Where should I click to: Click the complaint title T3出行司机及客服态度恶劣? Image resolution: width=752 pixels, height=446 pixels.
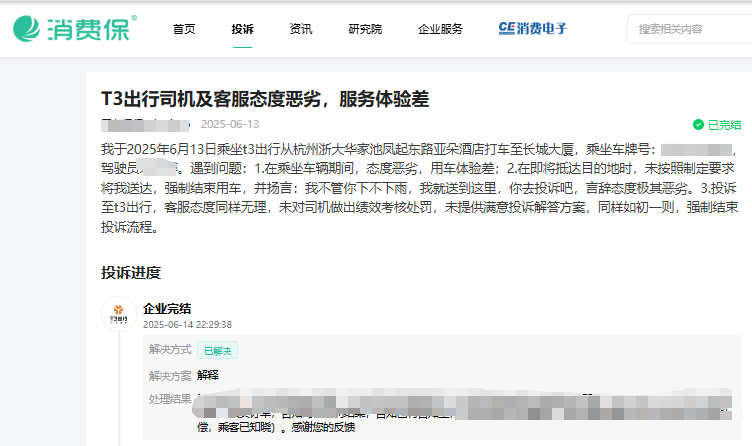point(265,99)
